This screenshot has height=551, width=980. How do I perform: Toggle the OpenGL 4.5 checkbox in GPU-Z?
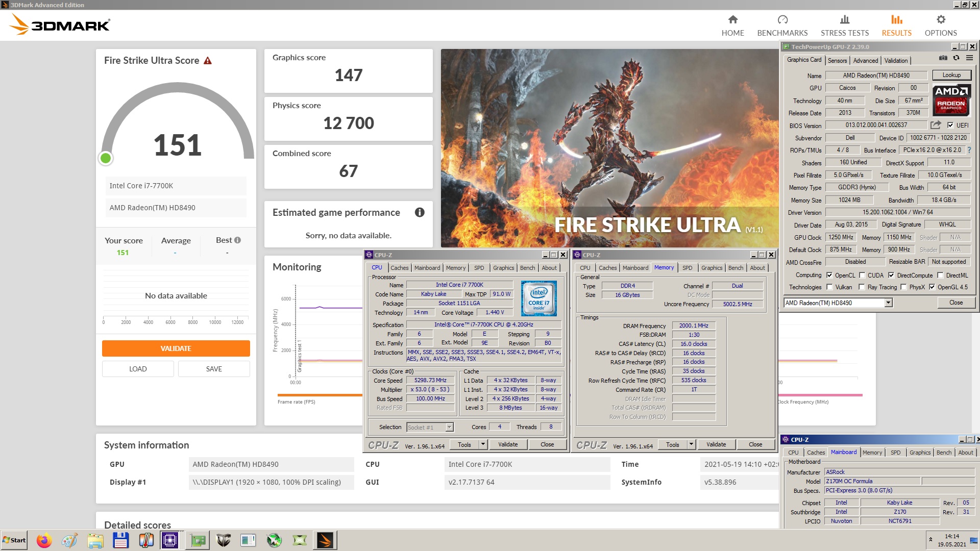(932, 287)
